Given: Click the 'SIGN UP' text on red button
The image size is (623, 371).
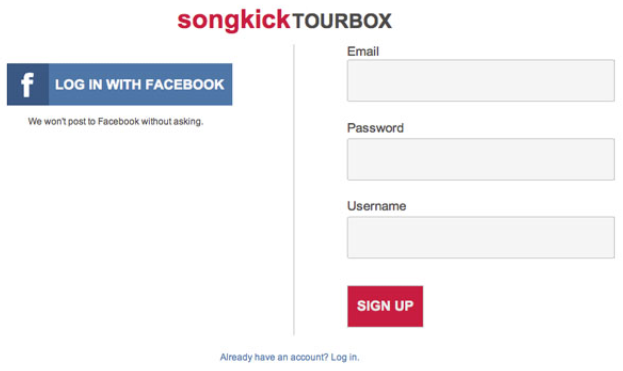Looking at the screenshot, I should tap(385, 306).
